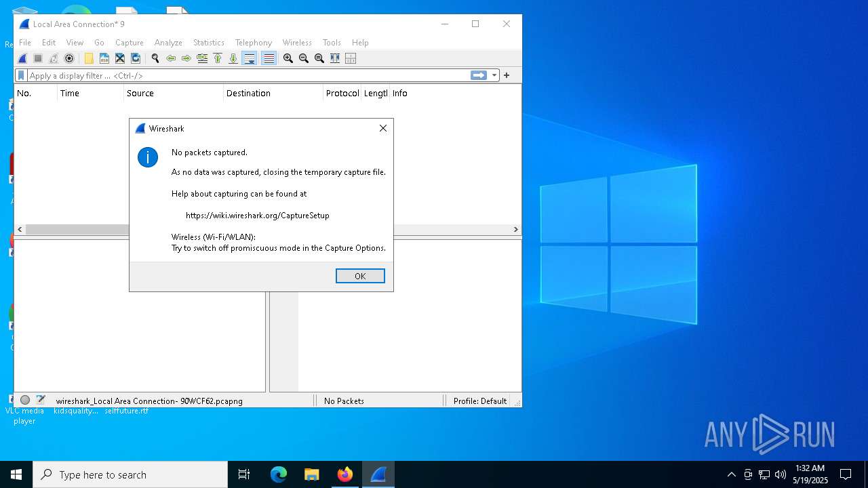The width and height of the screenshot is (868, 488).
Task: Open Firefox from taskbar
Action: click(345, 474)
